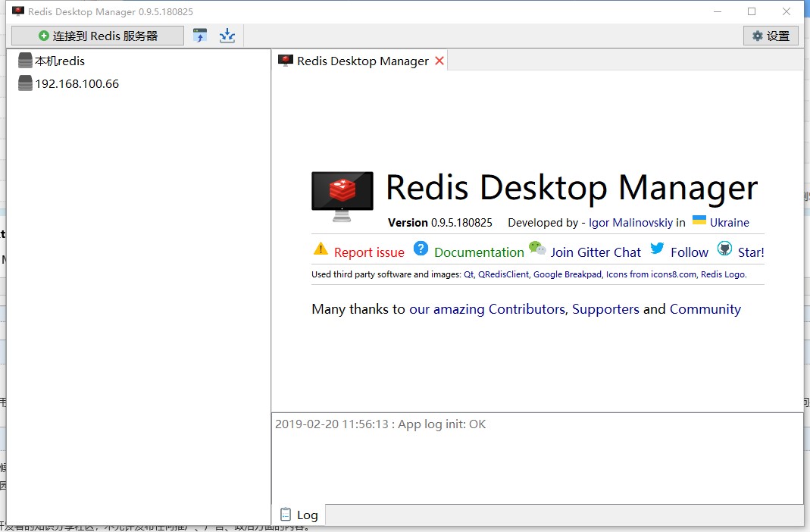Select the 192.168.100.66 connection
The image size is (810, 532).
pyautogui.click(x=77, y=83)
